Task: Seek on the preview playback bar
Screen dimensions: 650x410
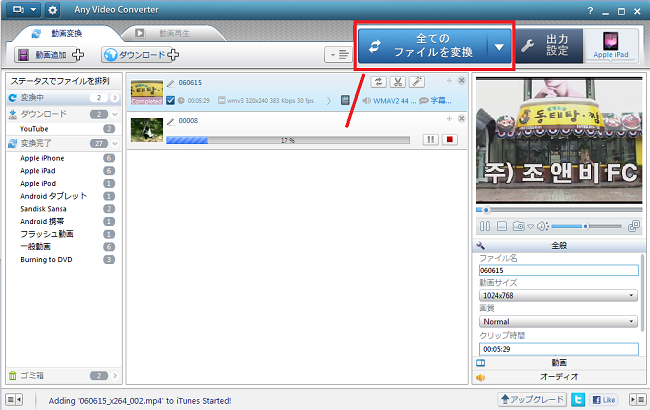Action: (x=559, y=210)
